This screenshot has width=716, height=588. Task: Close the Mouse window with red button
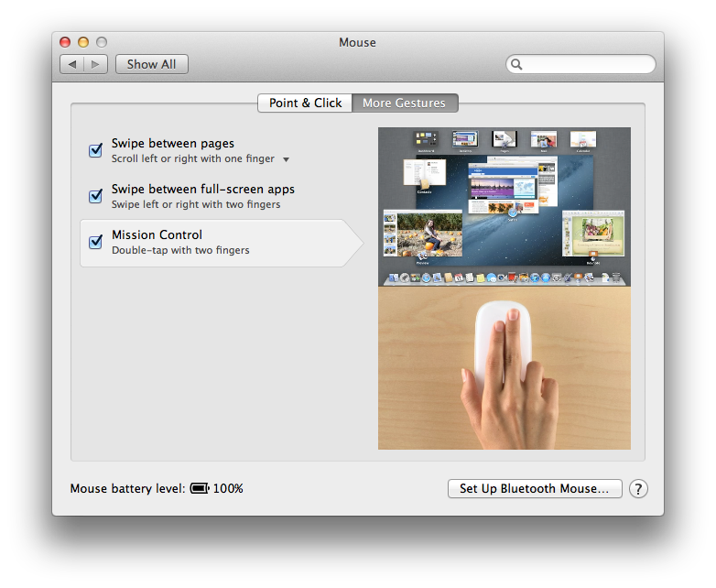click(x=65, y=42)
